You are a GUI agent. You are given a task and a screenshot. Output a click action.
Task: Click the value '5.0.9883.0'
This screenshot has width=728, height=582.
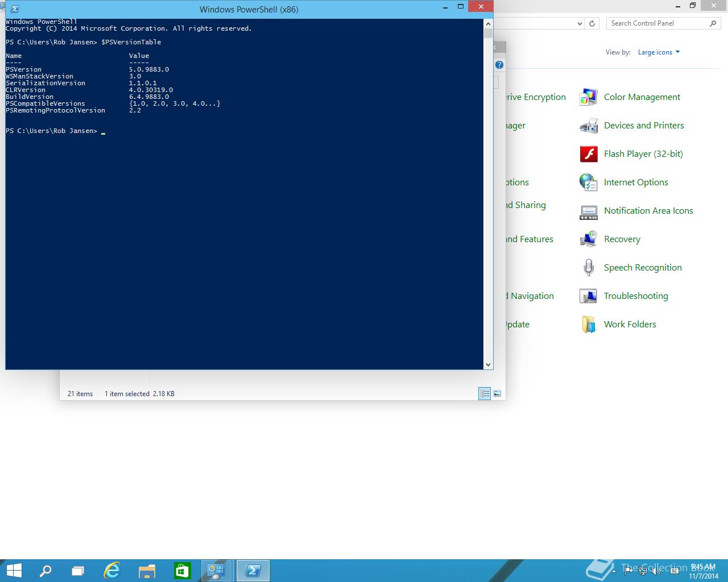coord(149,69)
